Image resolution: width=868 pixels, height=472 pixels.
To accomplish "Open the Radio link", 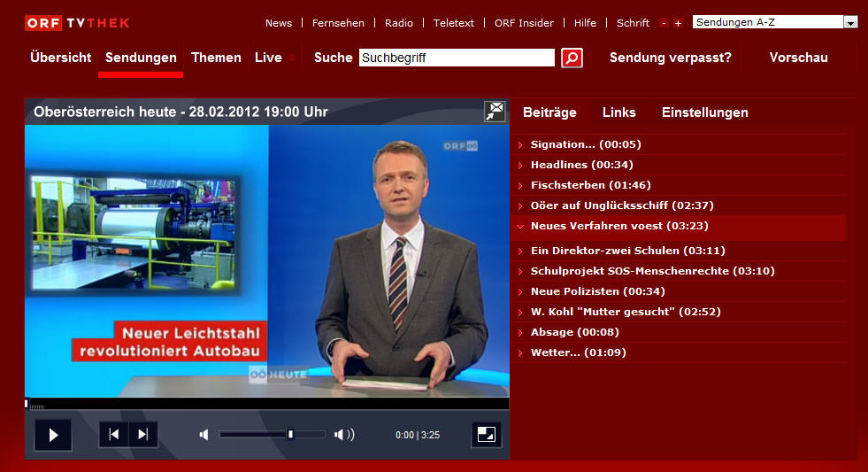I will point(399,23).
